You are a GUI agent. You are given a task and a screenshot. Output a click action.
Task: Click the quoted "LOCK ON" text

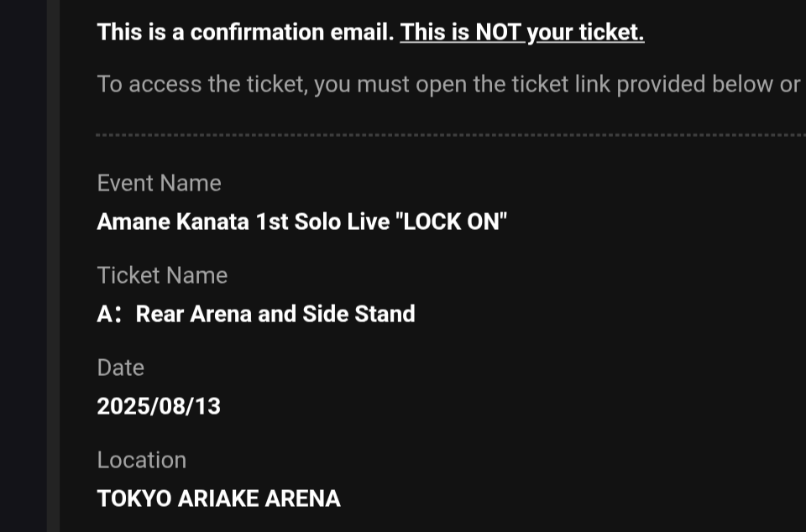click(x=456, y=222)
